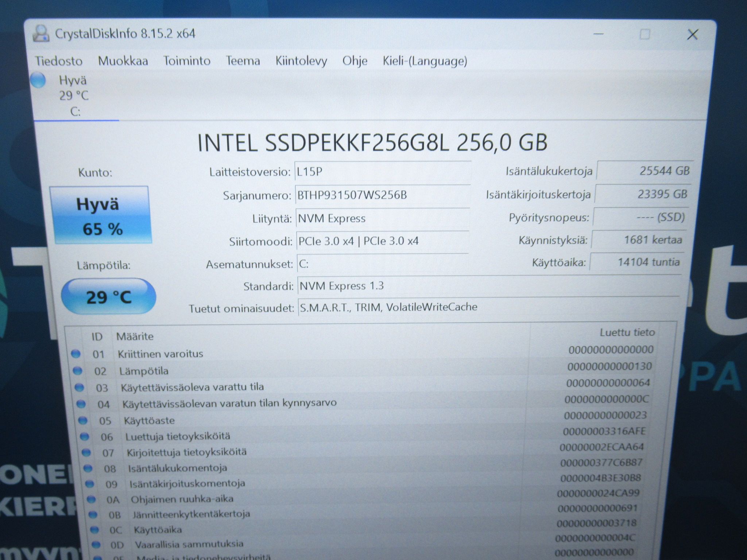Click the drive title INTEL SSDPEKKF256G8L 256,0 GB
Screen dimensions: 747x560
(372, 142)
